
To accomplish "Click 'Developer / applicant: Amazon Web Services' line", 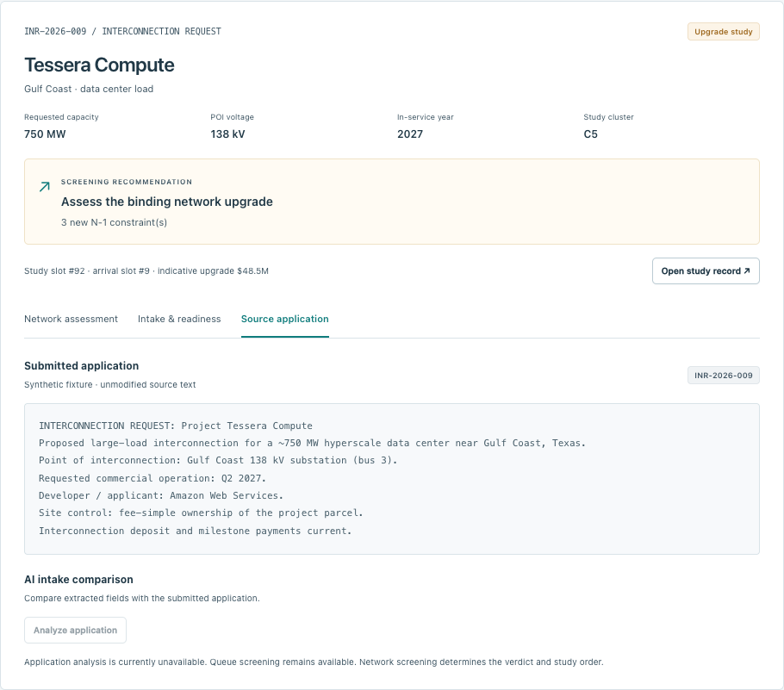I will coord(161,495).
